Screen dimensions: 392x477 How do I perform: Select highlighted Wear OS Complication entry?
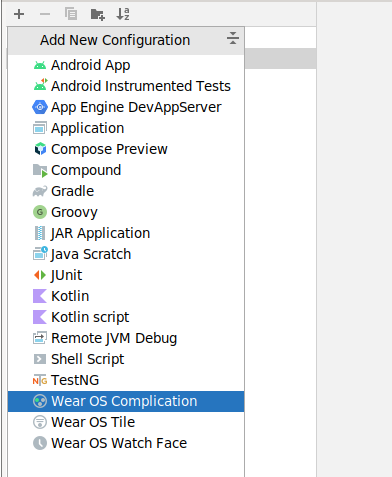point(126,401)
